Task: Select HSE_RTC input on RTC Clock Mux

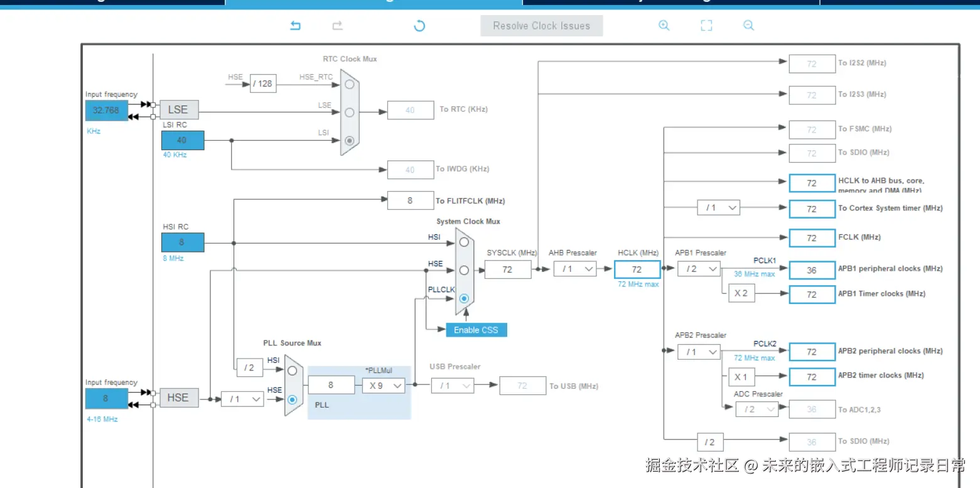Action: click(x=349, y=84)
